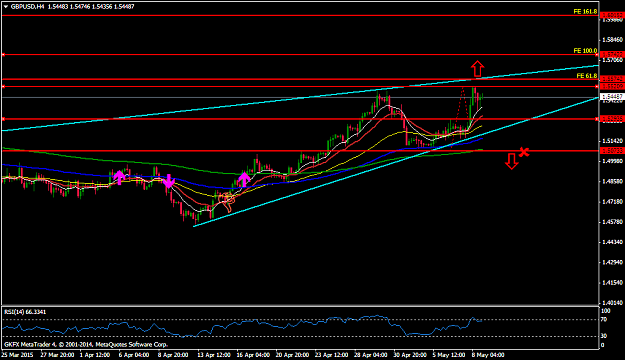Select the magenta up arrow near 6 Apr

pos(119,177)
